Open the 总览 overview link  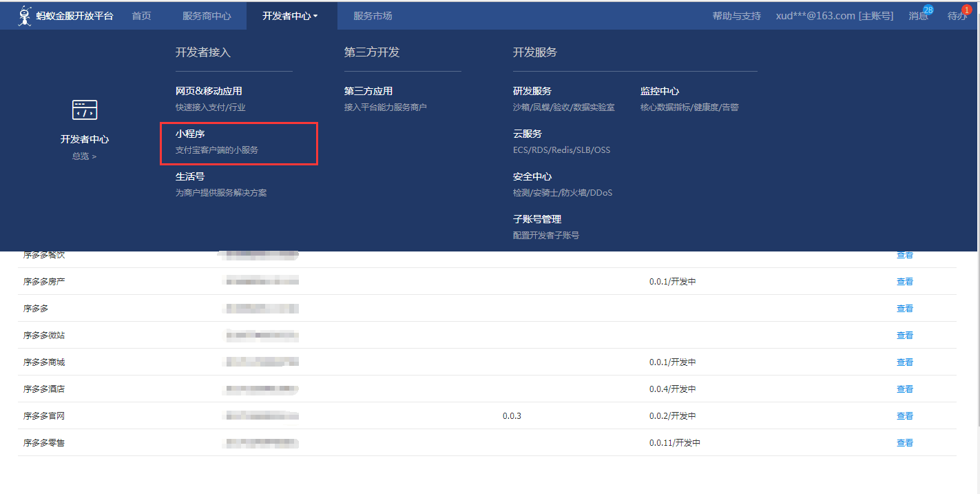click(x=85, y=156)
